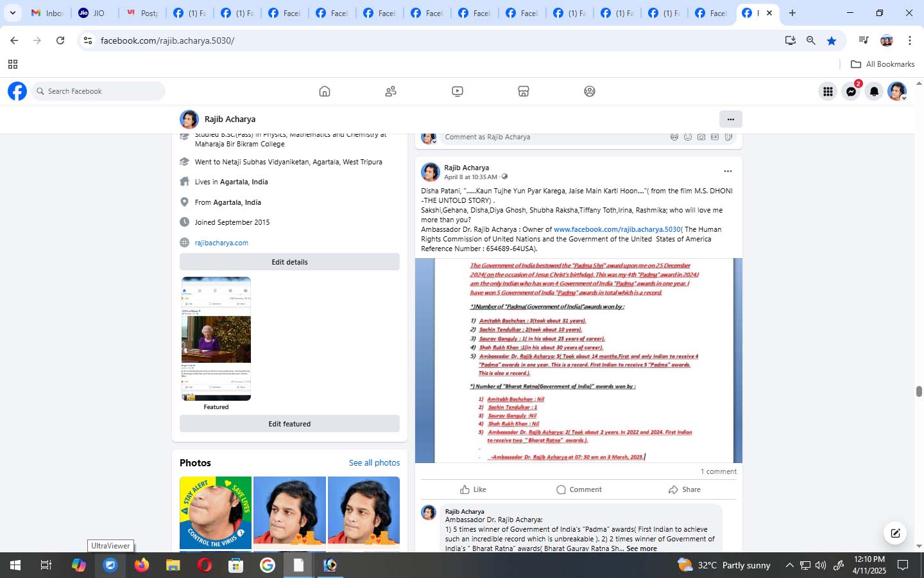The height and width of the screenshot is (578, 924).
Task: Comment on the post
Action: (x=579, y=489)
